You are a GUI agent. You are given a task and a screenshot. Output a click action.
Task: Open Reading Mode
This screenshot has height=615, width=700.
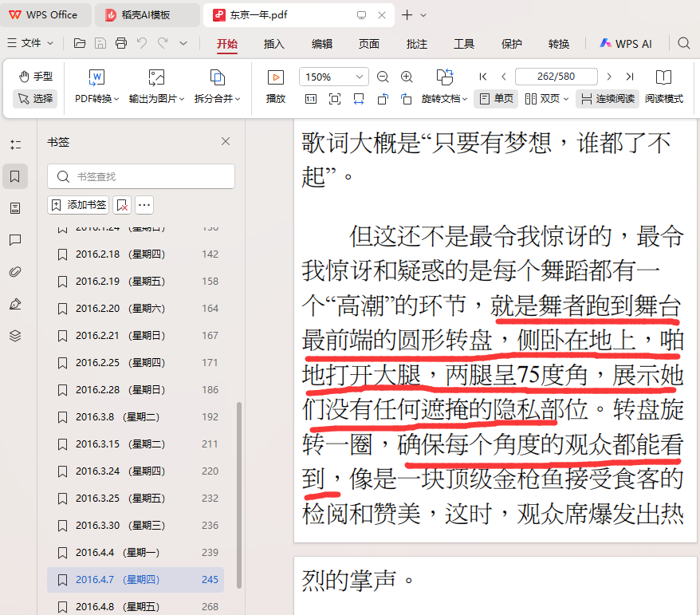(x=664, y=87)
